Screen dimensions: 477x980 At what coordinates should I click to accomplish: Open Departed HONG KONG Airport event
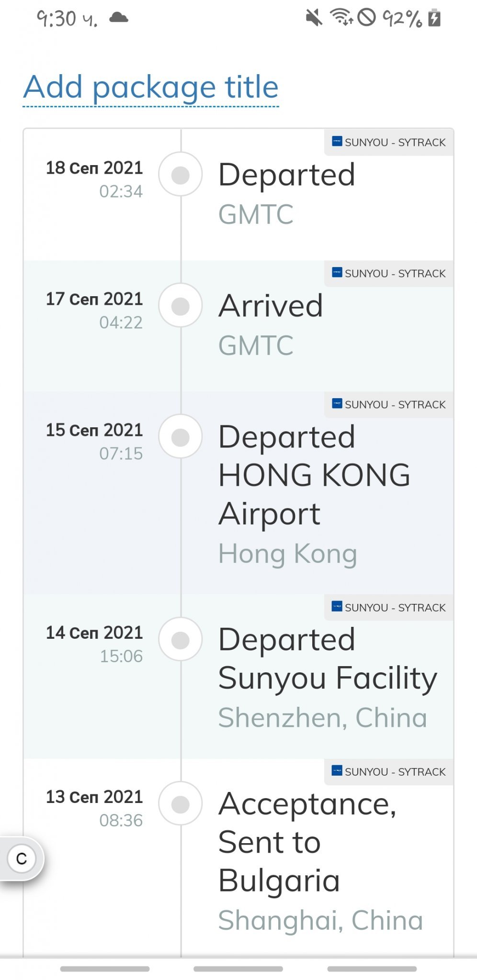[314, 475]
